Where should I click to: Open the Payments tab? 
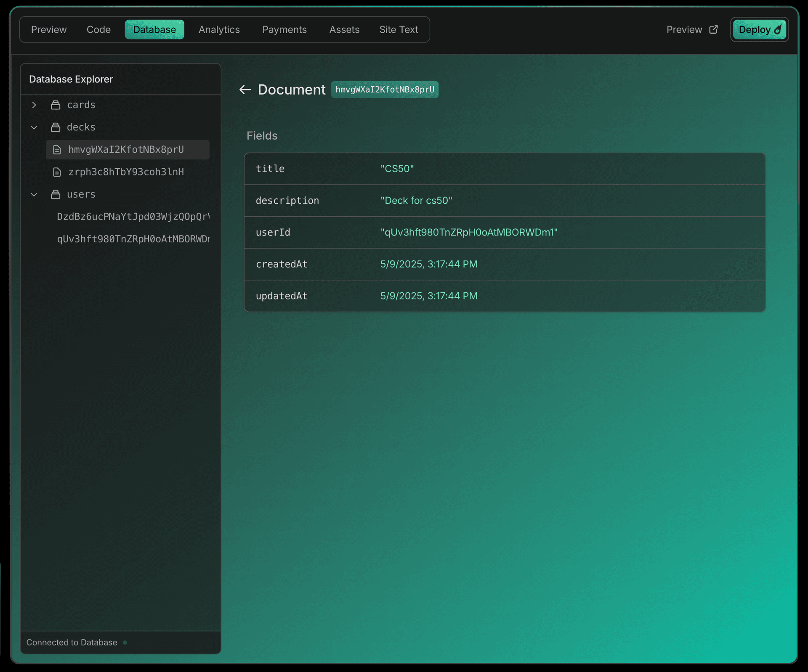(284, 29)
